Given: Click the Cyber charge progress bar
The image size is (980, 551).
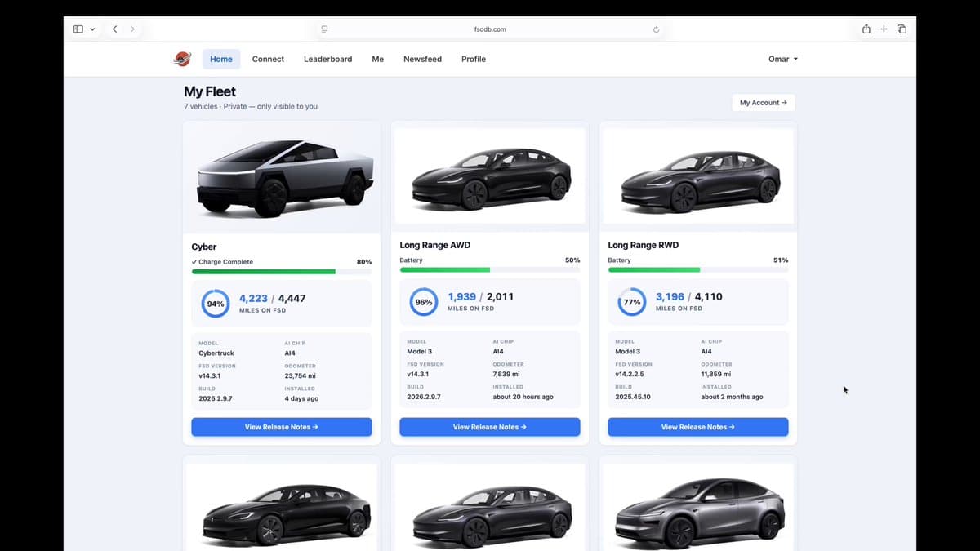Looking at the screenshot, I should point(282,271).
